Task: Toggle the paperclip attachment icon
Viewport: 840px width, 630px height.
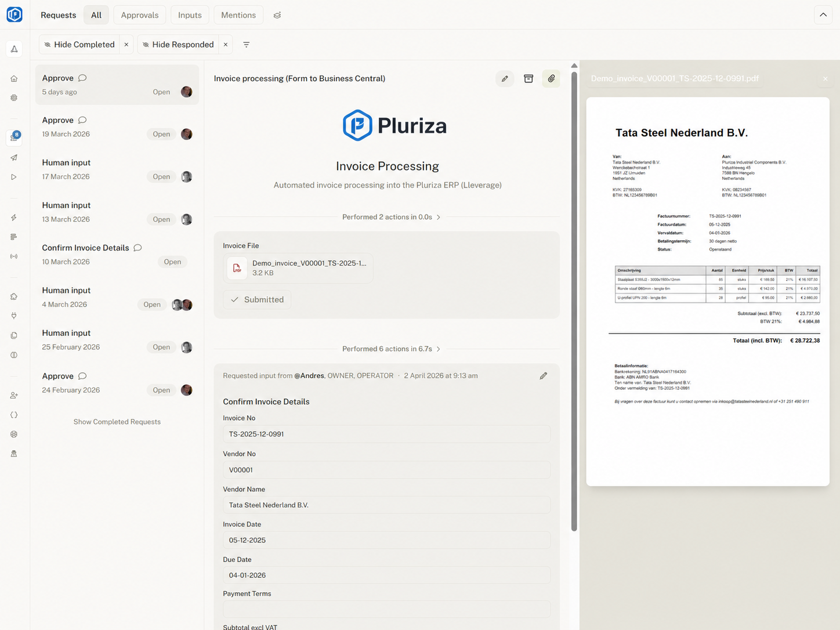Action: coord(551,78)
